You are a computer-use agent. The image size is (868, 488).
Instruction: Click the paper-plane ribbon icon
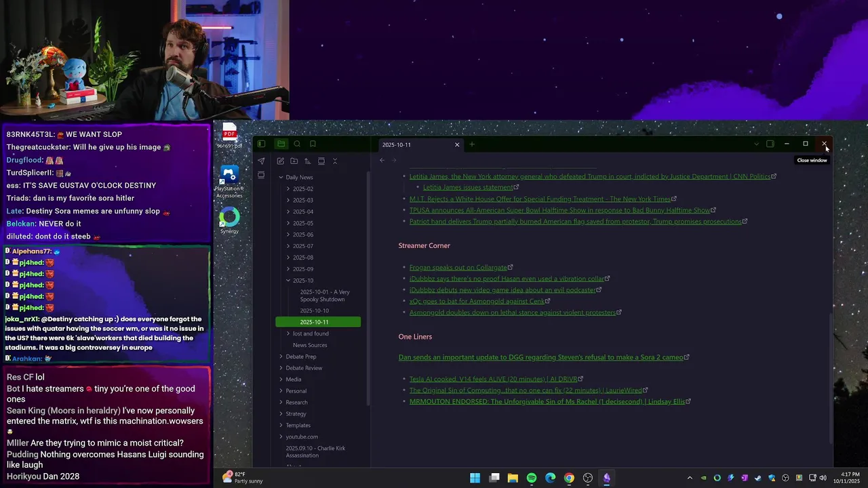click(261, 161)
